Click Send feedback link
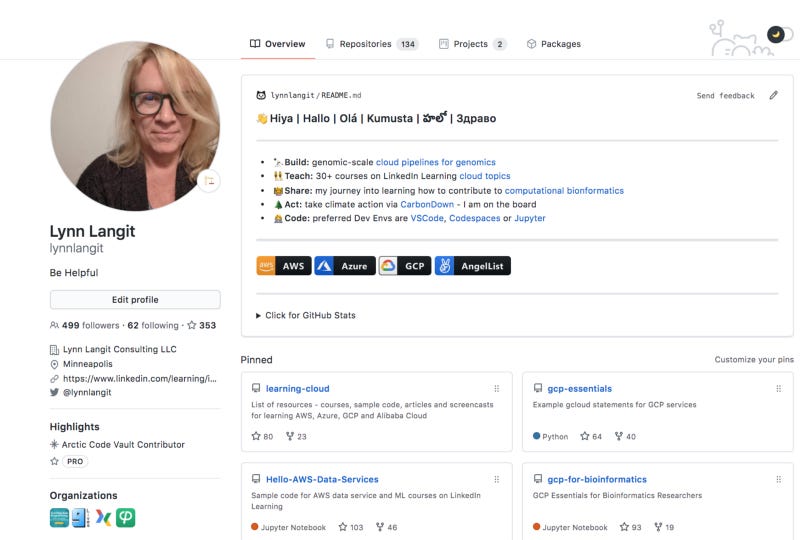This screenshot has width=800, height=540. pyautogui.click(x=725, y=95)
